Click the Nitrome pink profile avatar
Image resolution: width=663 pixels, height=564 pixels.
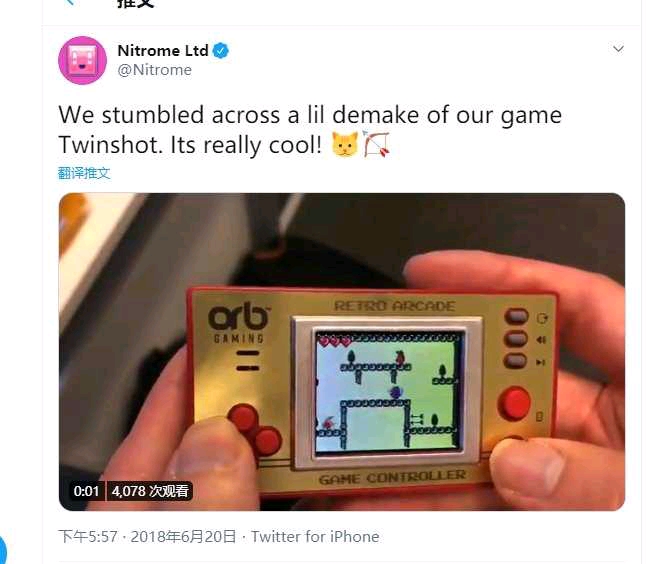pos(82,60)
